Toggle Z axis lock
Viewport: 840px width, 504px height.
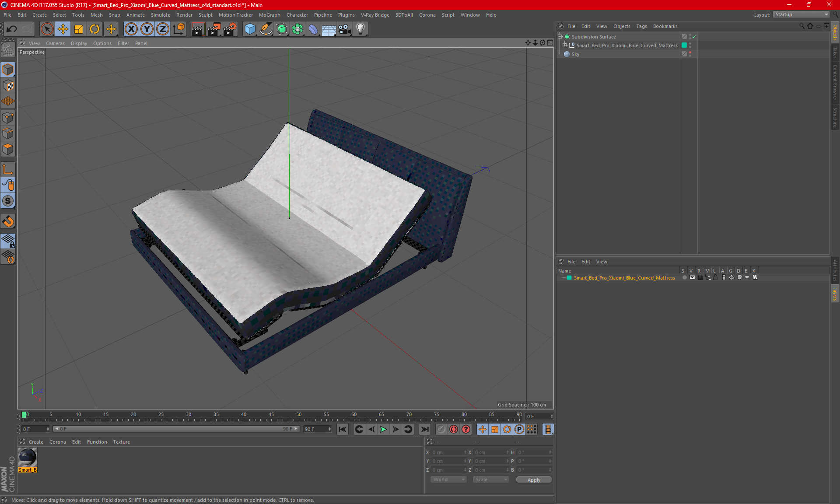[x=163, y=29]
